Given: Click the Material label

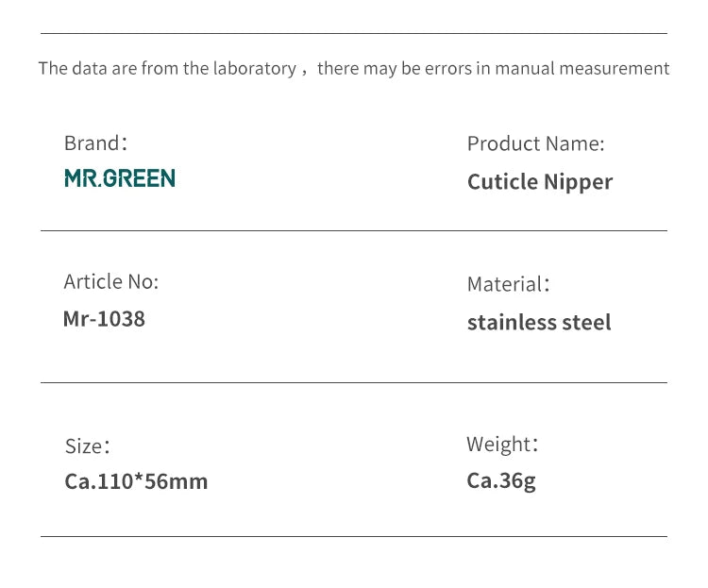Looking at the screenshot, I should tap(509, 284).
